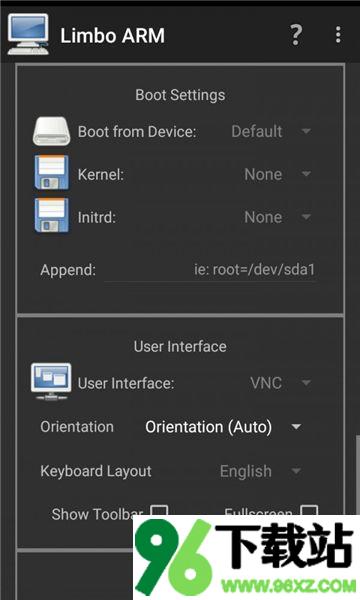Click the Limbo ARM title text
Image resolution: width=360 pixels, height=600 pixels.
112,36
